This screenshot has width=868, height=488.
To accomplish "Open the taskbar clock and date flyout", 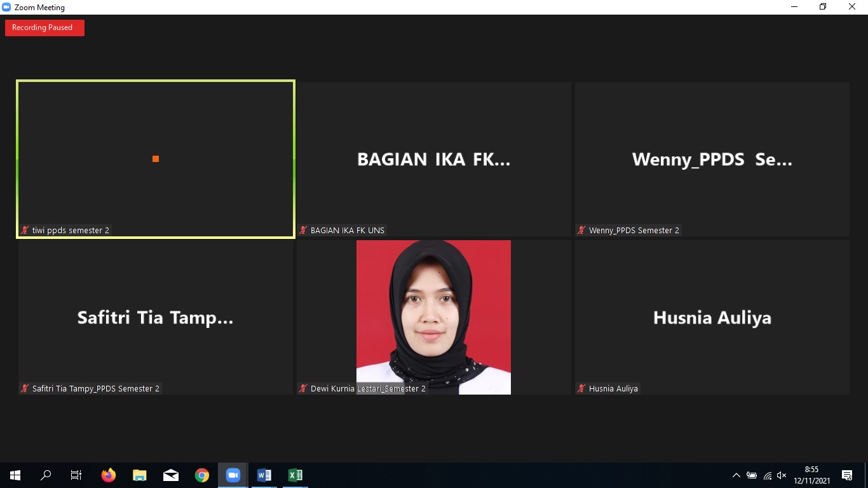I will (x=811, y=475).
